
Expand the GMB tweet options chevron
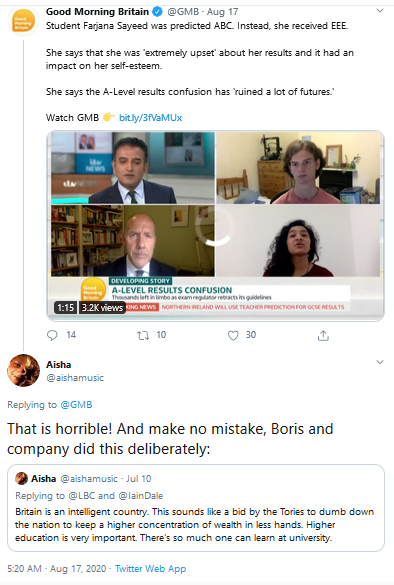click(380, 11)
